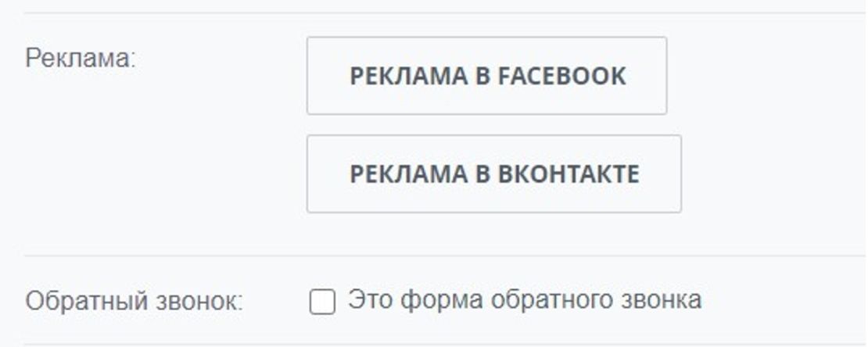Toggle the callback form checkbox
868x347 pixels.
(x=322, y=302)
